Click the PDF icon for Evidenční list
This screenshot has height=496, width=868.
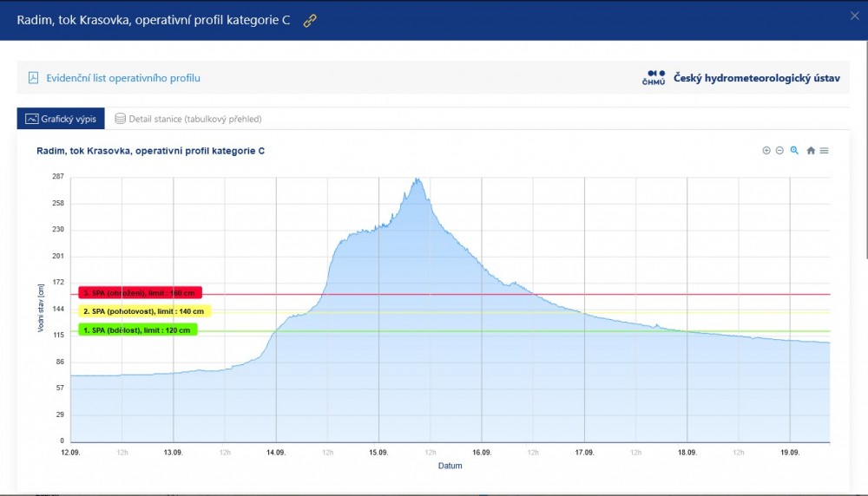pos(34,78)
